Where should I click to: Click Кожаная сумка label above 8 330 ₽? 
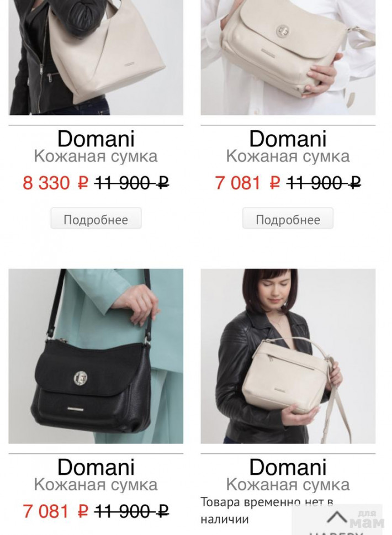(x=96, y=157)
